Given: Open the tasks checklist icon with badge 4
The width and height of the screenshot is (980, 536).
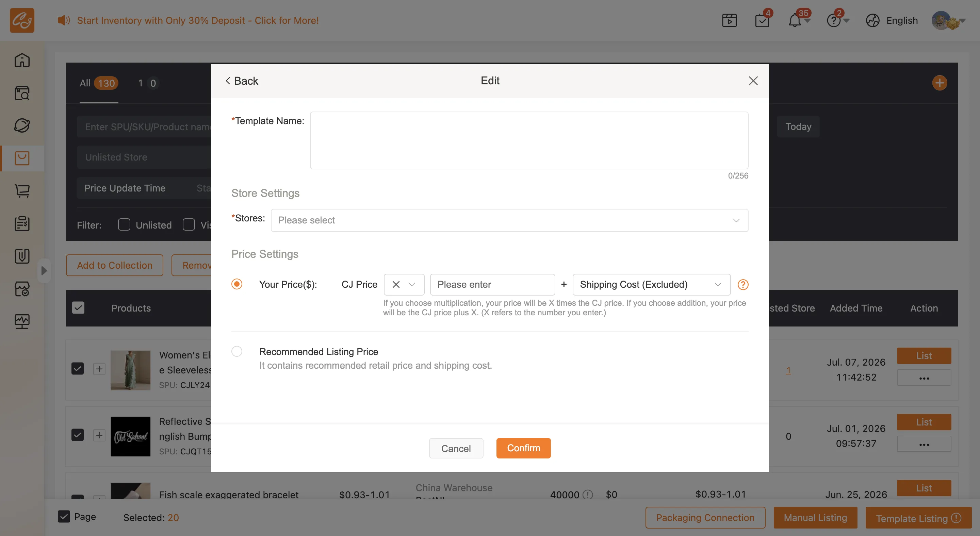Looking at the screenshot, I should [762, 20].
